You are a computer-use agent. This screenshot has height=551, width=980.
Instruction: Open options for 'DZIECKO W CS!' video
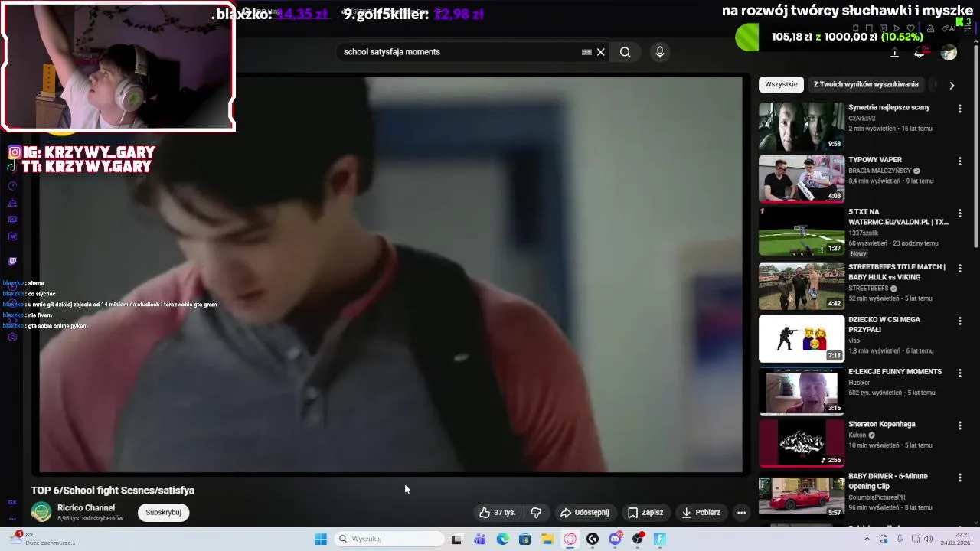tap(959, 321)
